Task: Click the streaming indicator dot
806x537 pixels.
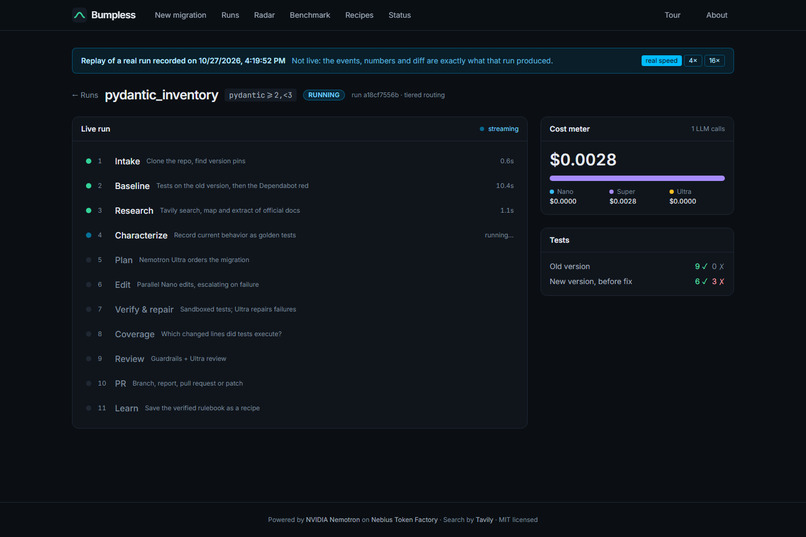Action: click(482, 129)
